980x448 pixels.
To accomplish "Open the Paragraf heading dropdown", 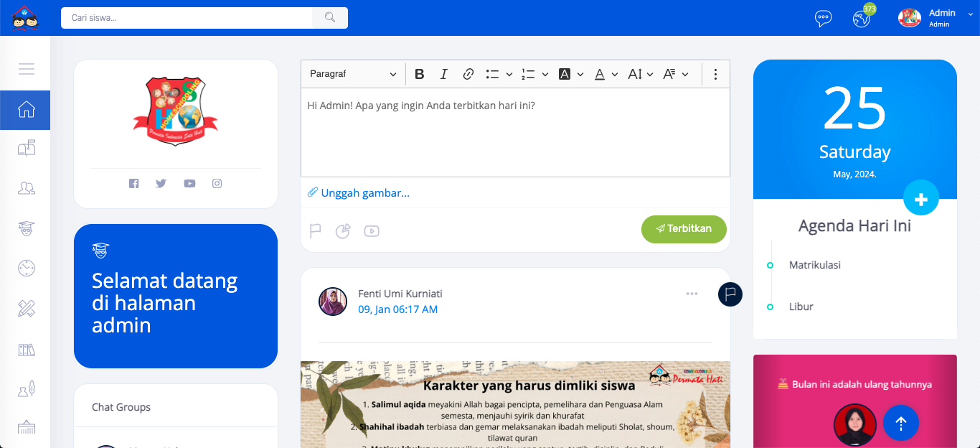I will click(353, 74).
